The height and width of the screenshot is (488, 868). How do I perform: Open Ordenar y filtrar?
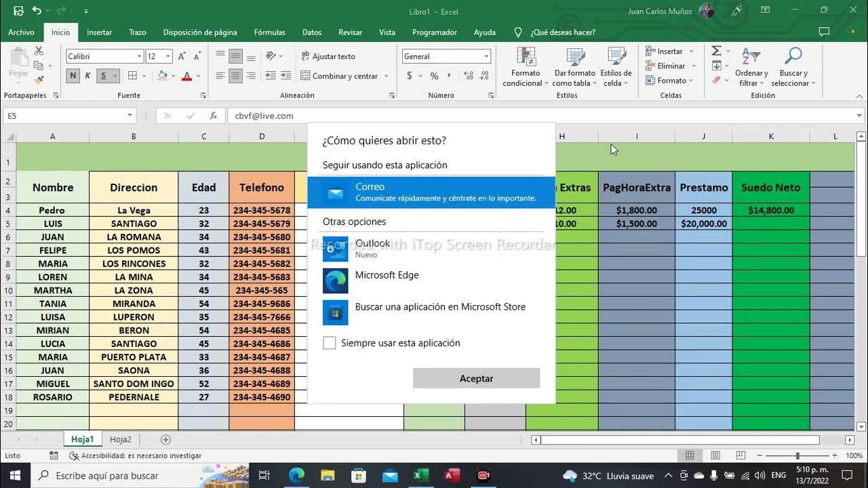pos(751,67)
